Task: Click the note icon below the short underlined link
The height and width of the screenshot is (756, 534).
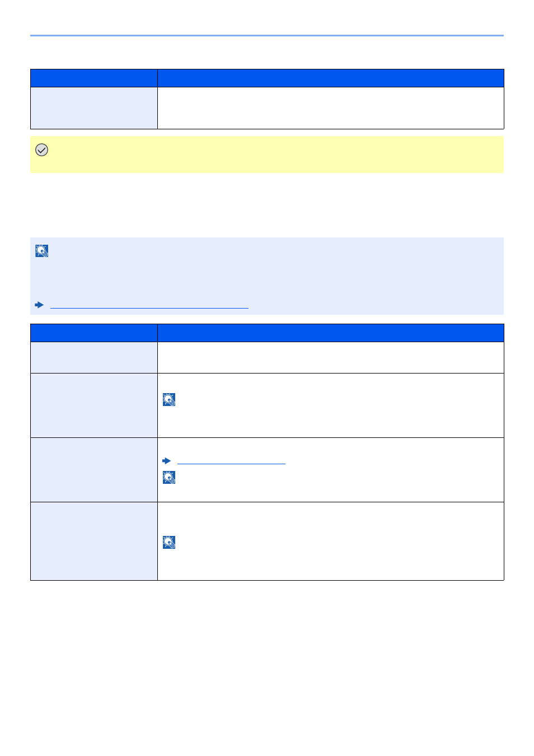Action: (169, 477)
